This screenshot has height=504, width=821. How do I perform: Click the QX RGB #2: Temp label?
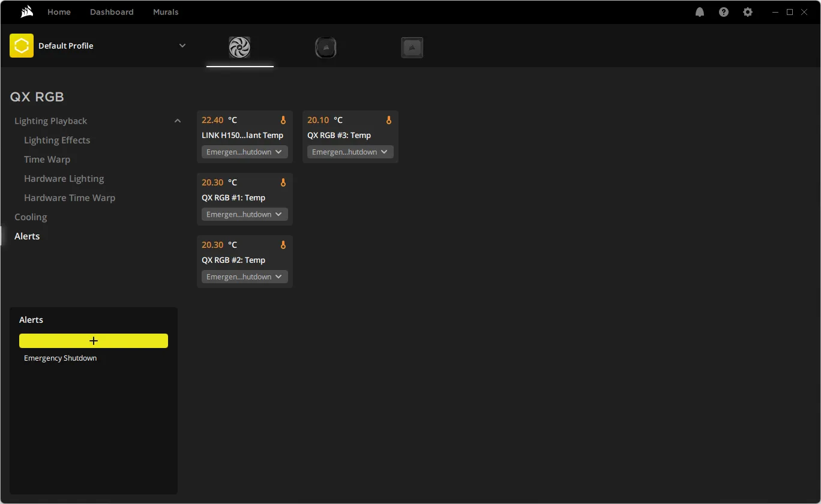pos(233,260)
